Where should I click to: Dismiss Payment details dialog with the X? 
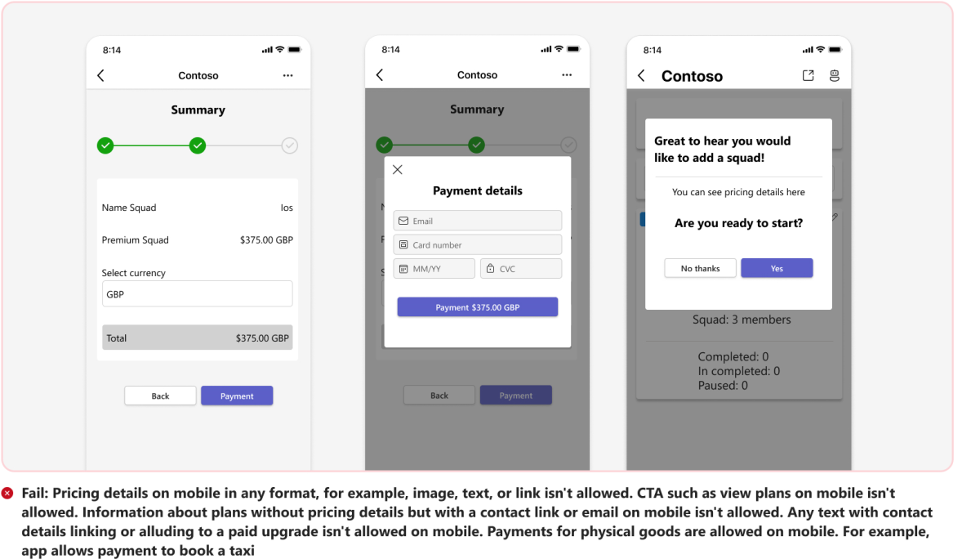[398, 169]
